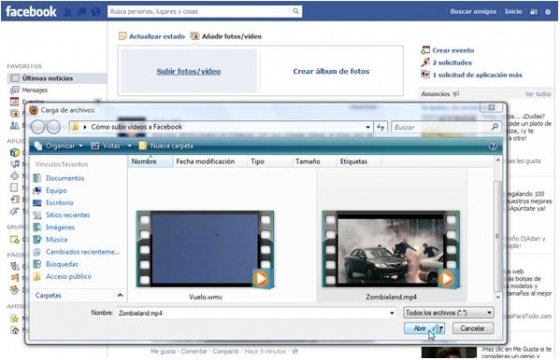Open friend requests icon in Facebook header
This screenshot has height=360, width=560.
point(68,12)
